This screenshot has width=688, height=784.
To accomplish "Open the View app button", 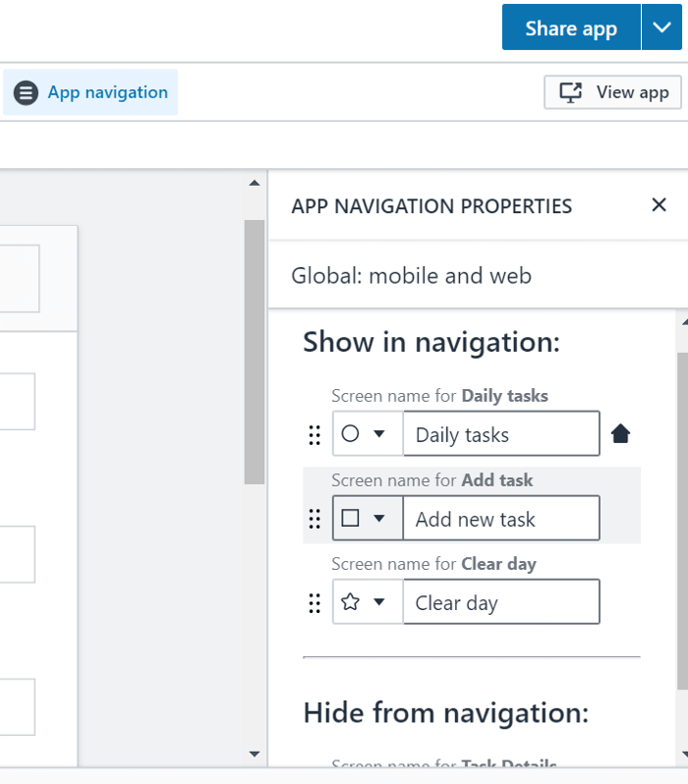I will (612, 92).
